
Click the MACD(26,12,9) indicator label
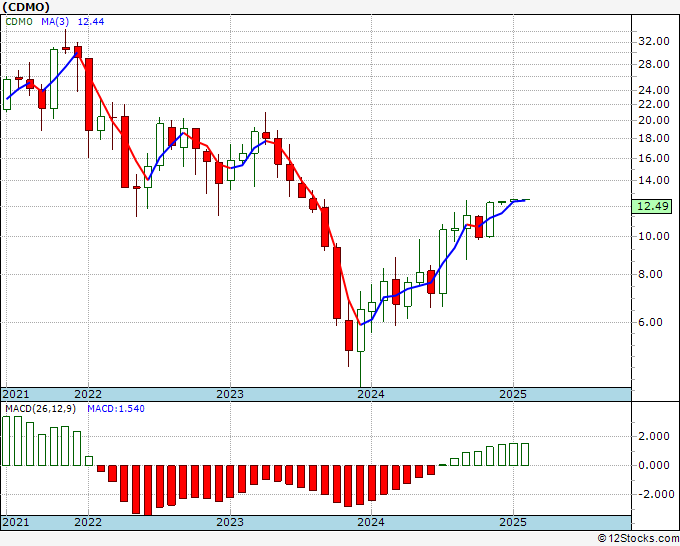pos(40,409)
